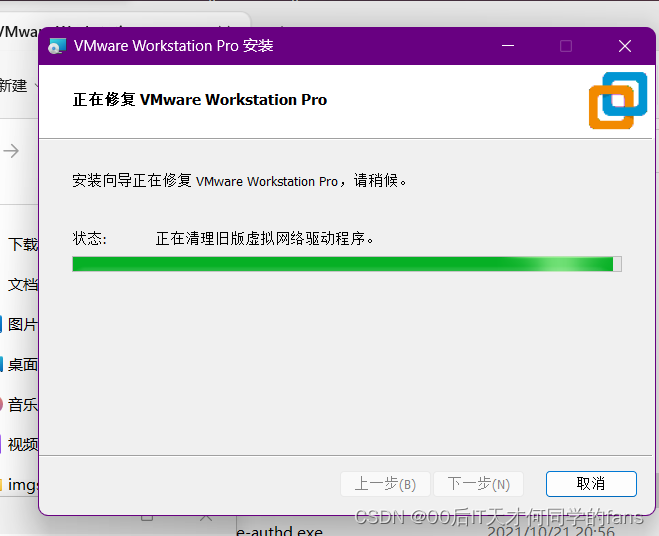Close the VMware Workstation Pro installer
The height and width of the screenshot is (536, 659).
(625, 46)
